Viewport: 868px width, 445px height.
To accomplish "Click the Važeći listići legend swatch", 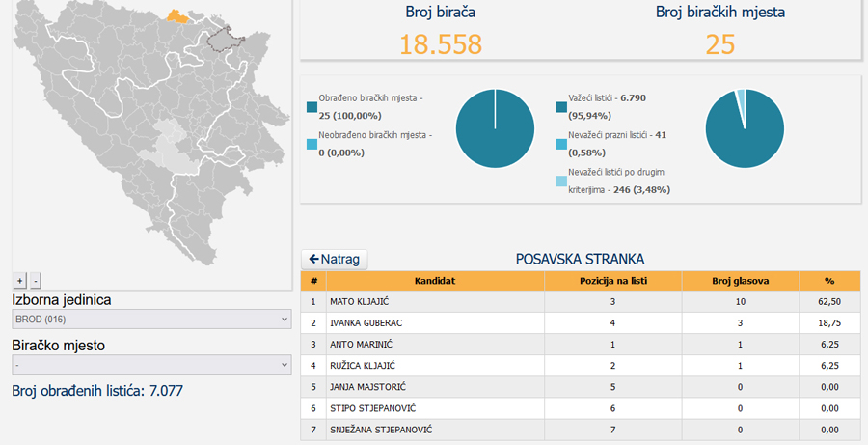I will tap(561, 107).
